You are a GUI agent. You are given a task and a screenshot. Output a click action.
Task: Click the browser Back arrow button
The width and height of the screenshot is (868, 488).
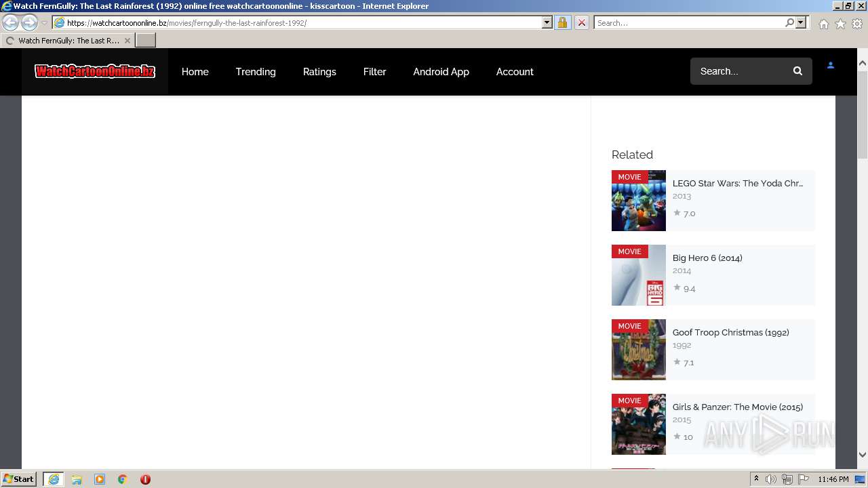[x=11, y=22]
